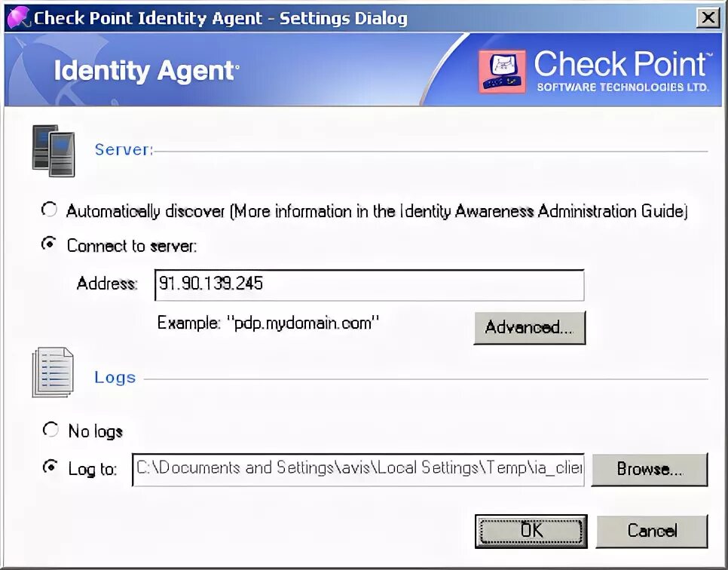Choose the No logs radio option
Viewport: 728px width, 570px height.
point(50,430)
